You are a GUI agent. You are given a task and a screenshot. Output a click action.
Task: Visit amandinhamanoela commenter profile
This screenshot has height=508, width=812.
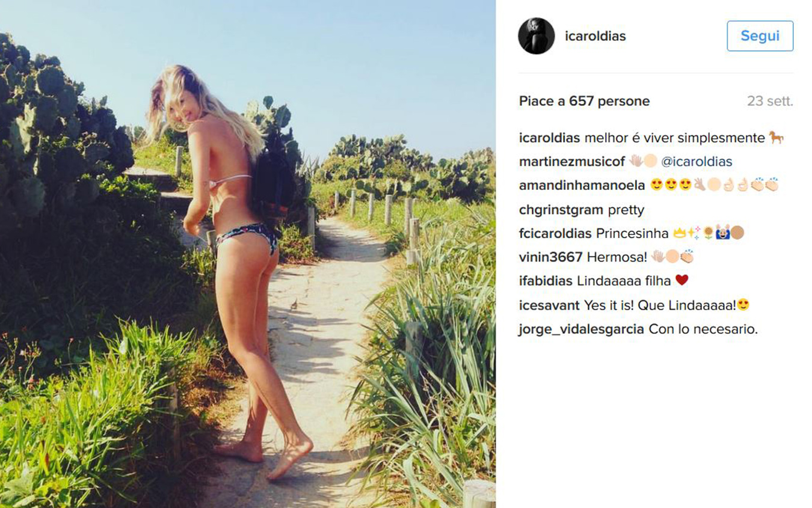coord(582,185)
